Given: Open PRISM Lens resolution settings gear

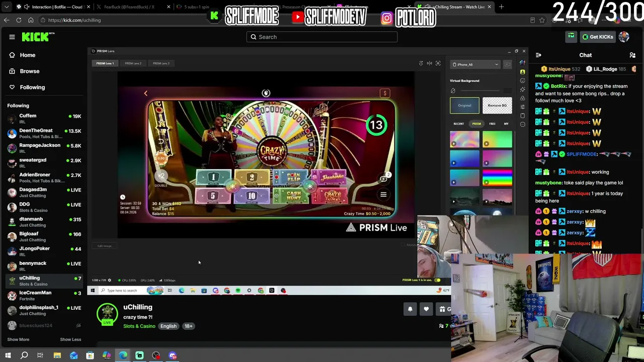Looking at the screenshot, I should tap(110, 280).
